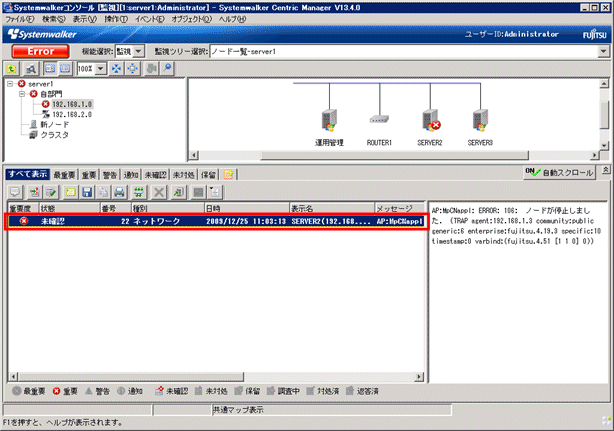This screenshot has width=614, height=431.
Task: Click the red Error status button
Action: [x=40, y=51]
